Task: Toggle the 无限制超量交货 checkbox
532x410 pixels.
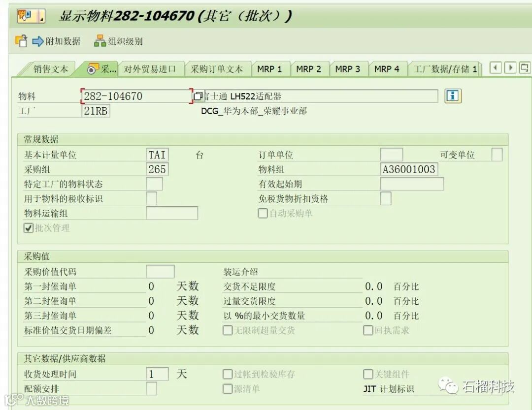Action: 227,330
